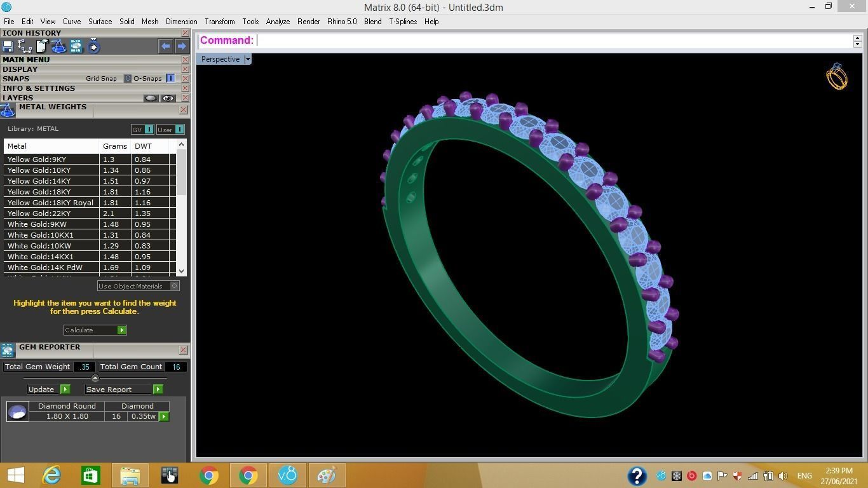Image resolution: width=868 pixels, height=488 pixels.
Task: Click the blue help question mark icon
Action: [x=637, y=475]
